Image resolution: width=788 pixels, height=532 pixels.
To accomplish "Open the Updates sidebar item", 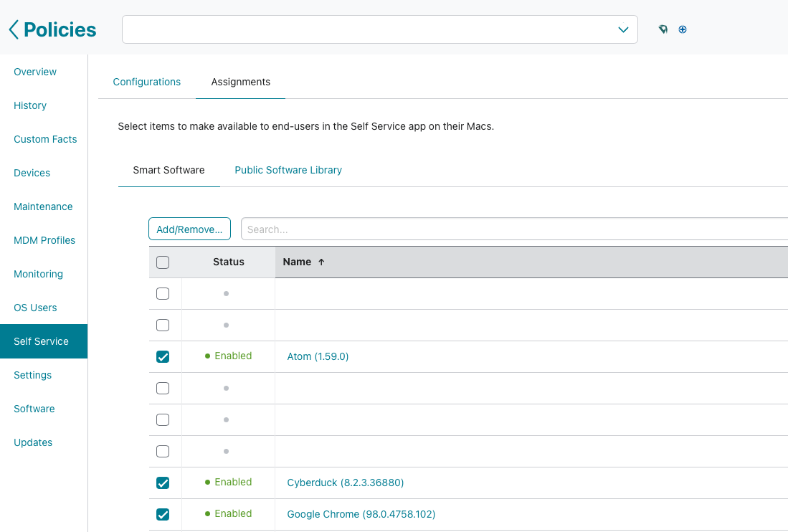I will (33, 442).
